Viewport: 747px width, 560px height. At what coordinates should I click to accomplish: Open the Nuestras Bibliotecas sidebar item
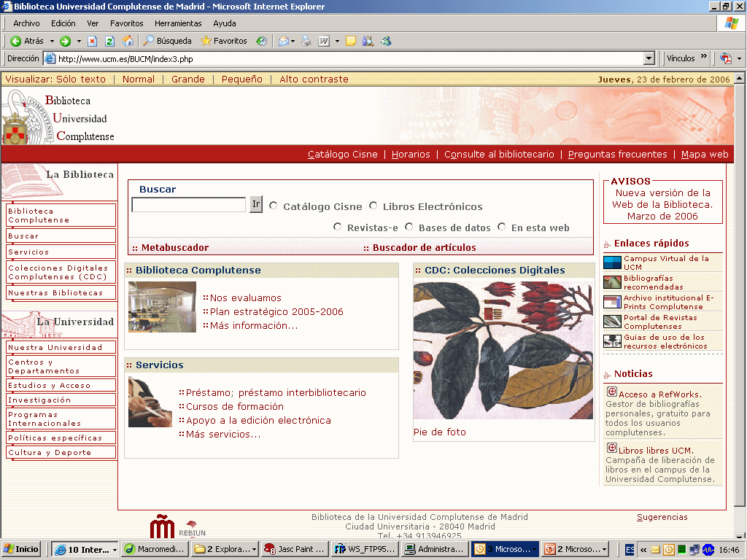pos(61,293)
